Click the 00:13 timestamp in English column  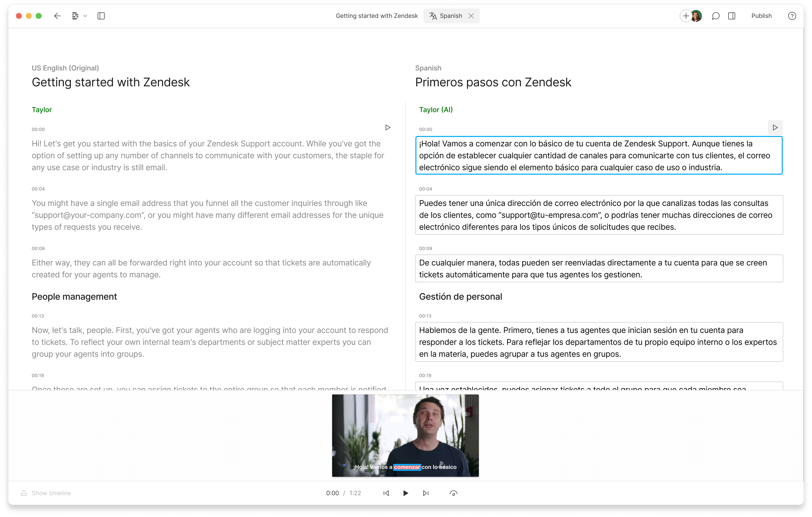tap(38, 316)
